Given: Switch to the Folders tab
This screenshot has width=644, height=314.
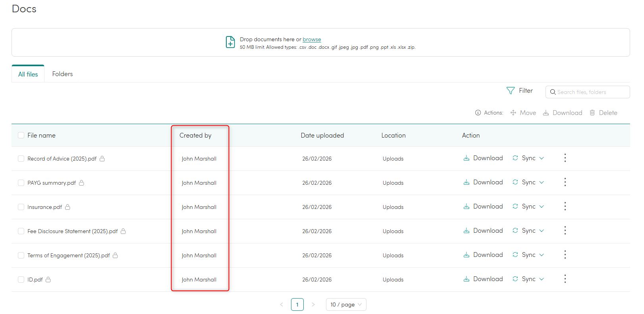Looking at the screenshot, I should 62,74.
